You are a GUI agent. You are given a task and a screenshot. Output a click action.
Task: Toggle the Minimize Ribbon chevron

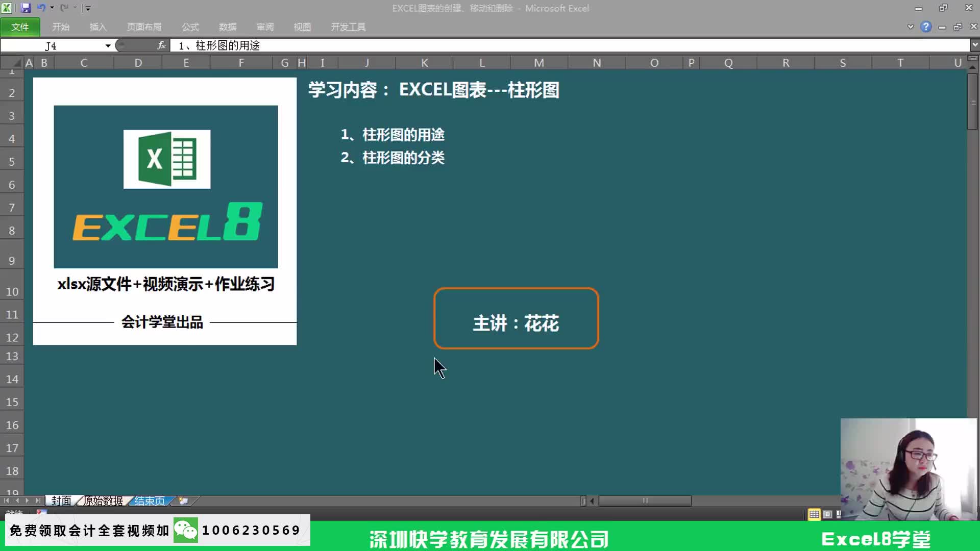(x=911, y=27)
